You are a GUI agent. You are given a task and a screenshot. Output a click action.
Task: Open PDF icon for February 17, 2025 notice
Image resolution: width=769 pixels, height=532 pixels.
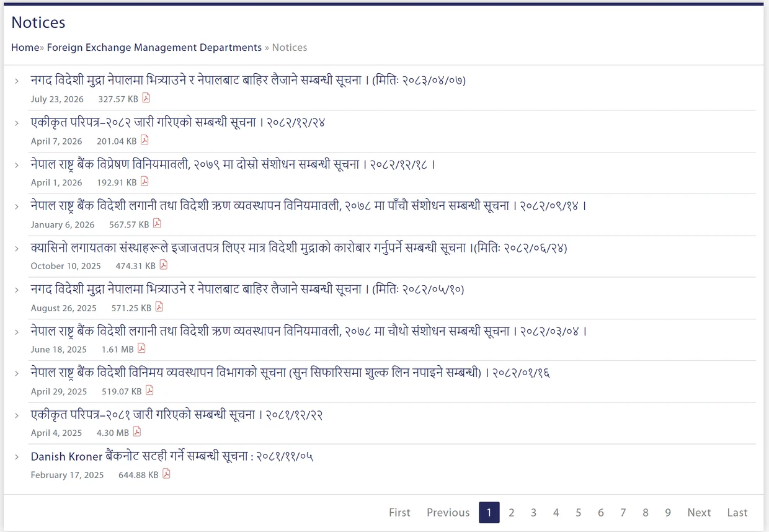click(166, 474)
